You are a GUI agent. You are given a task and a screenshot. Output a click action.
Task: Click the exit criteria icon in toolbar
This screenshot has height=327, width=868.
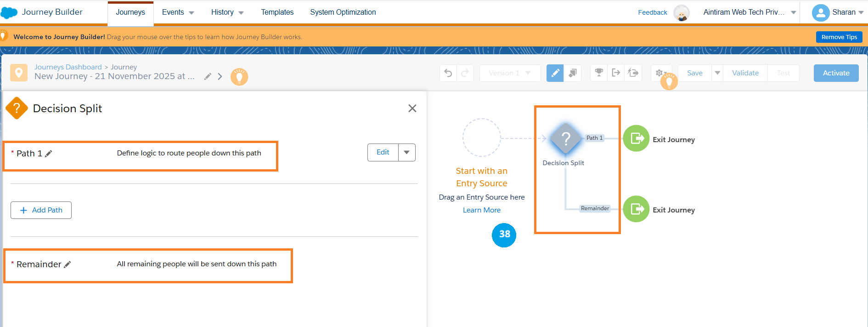point(616,73)
